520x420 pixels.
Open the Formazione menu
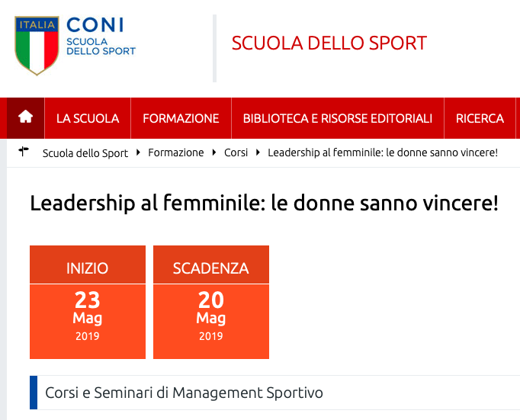[181, 118]
